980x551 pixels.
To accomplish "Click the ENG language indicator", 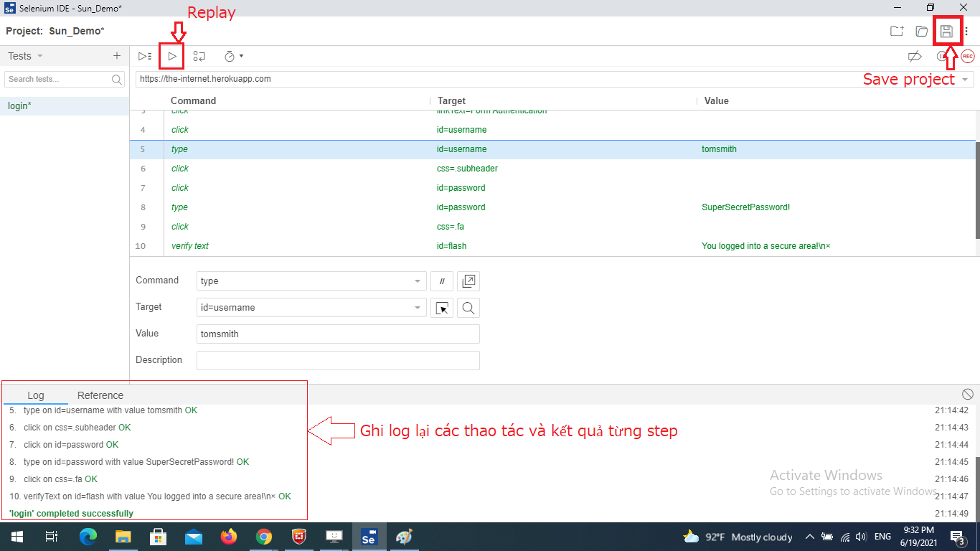I will 882,537.
